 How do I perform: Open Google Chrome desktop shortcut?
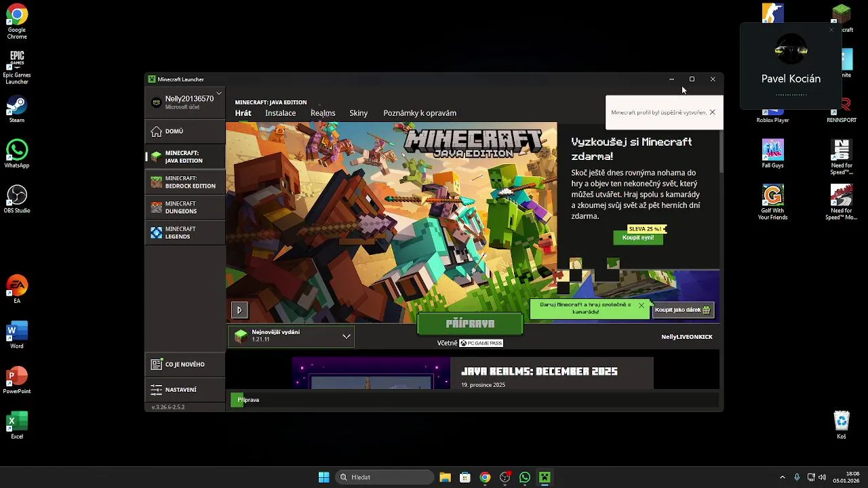(x=17, y=22)
